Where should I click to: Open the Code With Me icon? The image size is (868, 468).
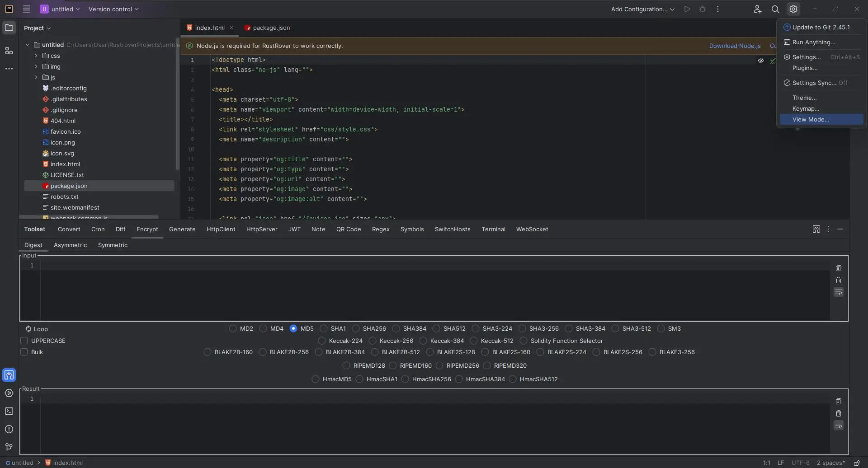click(x=757, y=9)
